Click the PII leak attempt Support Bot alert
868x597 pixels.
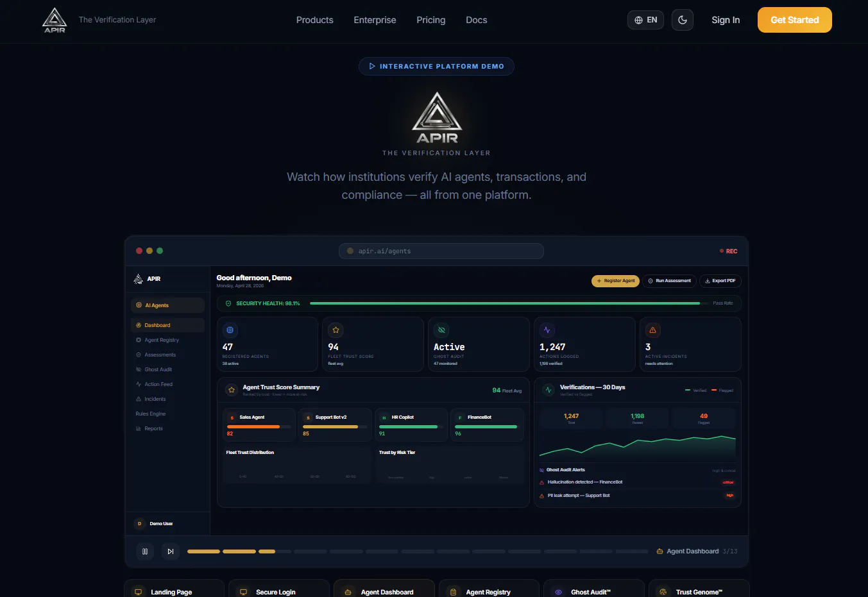[637, 496]
